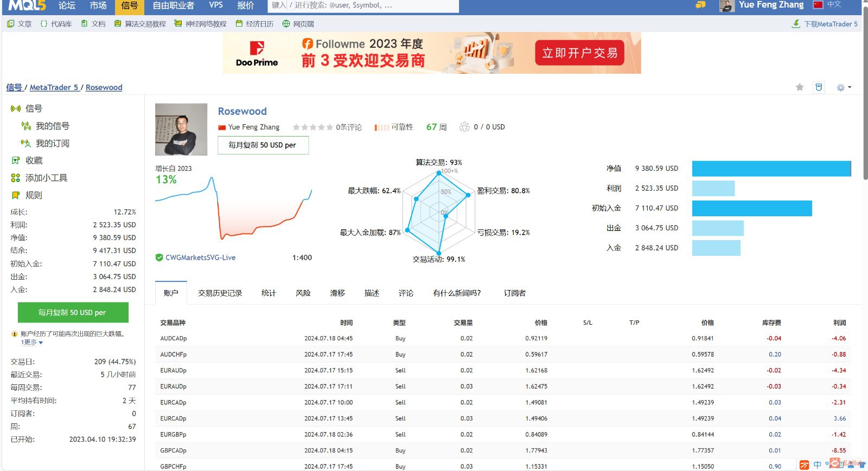
Task: Expand the gear menu dropdown arrow
Action: pos(850,87)
